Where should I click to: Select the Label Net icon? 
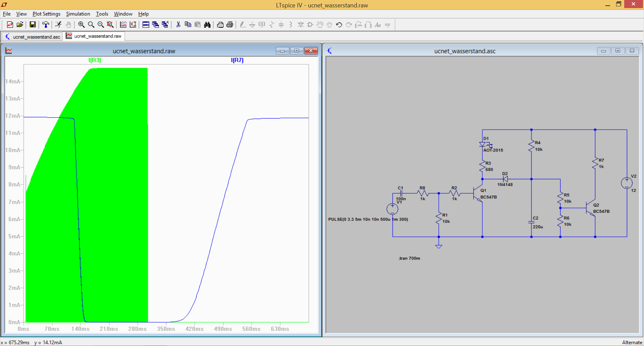262,24
